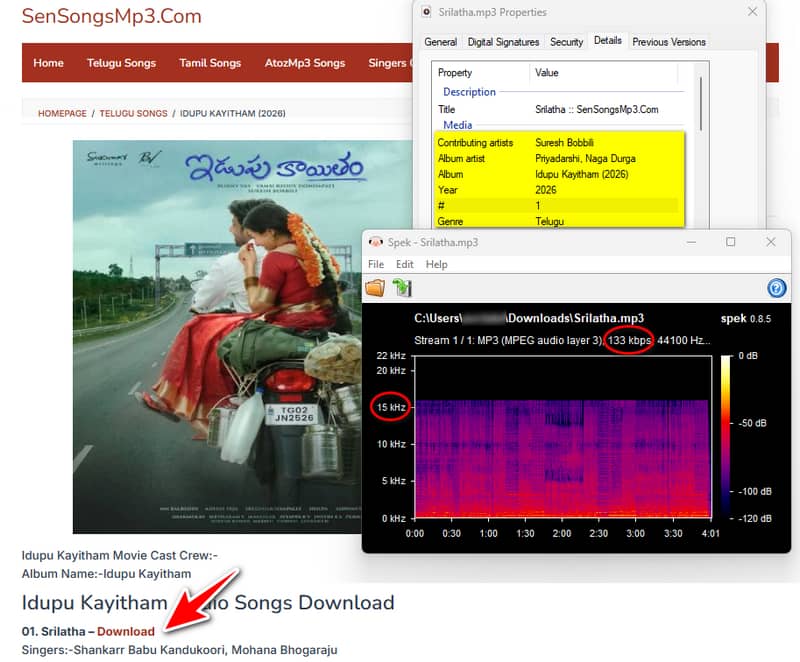Click file path Downloads\Srilatha.mp3 in Spek
Image resolution: width=800 pixels, height=662 pixels.
tap(529, 318)
